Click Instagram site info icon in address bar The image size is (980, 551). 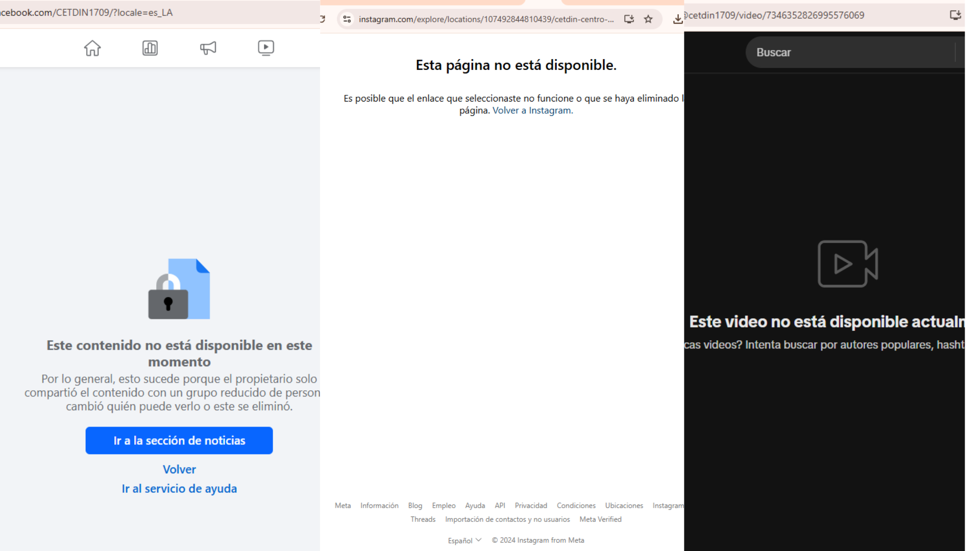click(347, 19)
